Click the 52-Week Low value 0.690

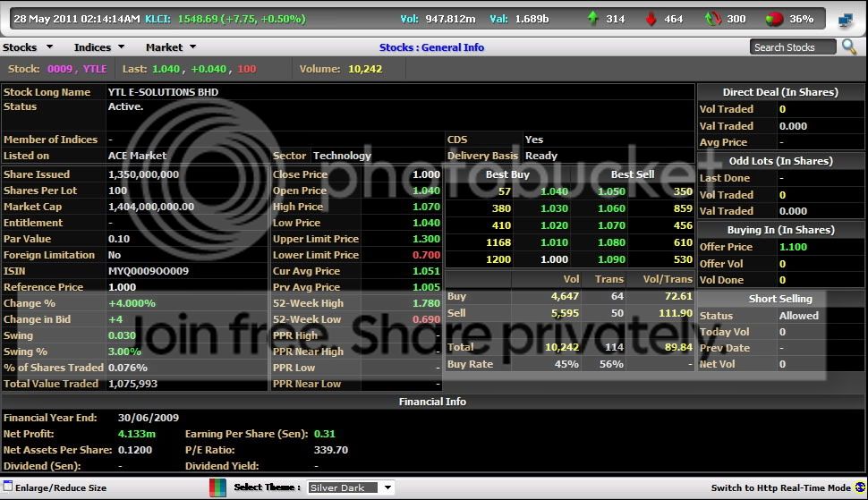pos(426,319)
